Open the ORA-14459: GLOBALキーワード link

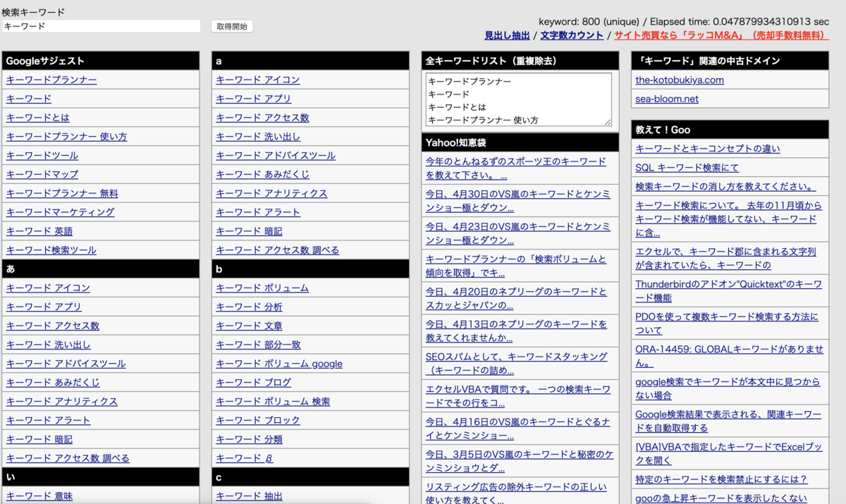click(x=729, y=356)
